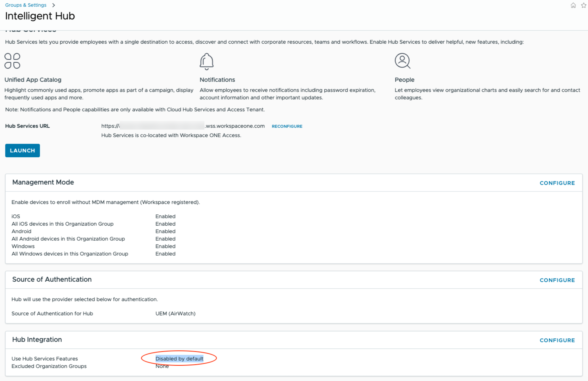588x381 pixels.
Task: Click the redacted Hub Services URL text
Action: [x=162, y=126]
